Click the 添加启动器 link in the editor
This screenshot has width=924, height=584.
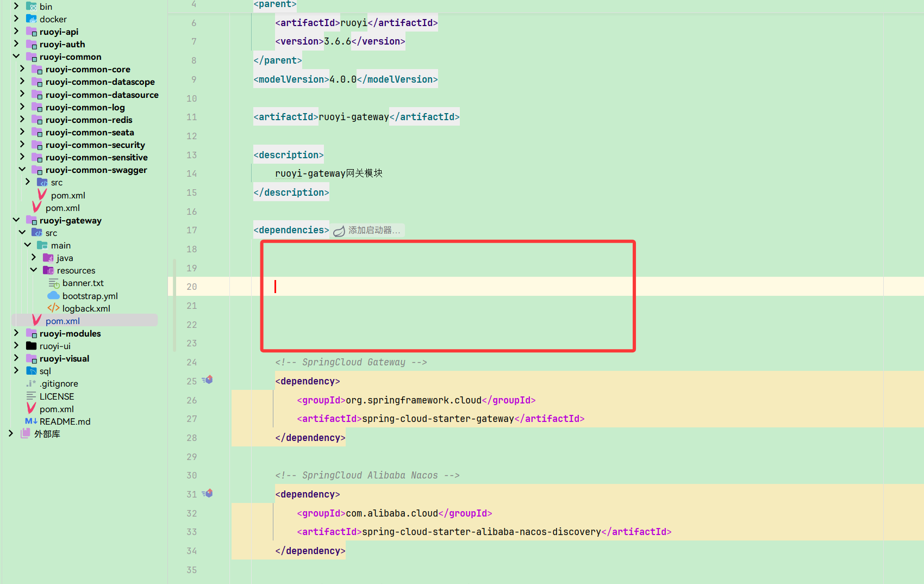[x=374, y=230]
